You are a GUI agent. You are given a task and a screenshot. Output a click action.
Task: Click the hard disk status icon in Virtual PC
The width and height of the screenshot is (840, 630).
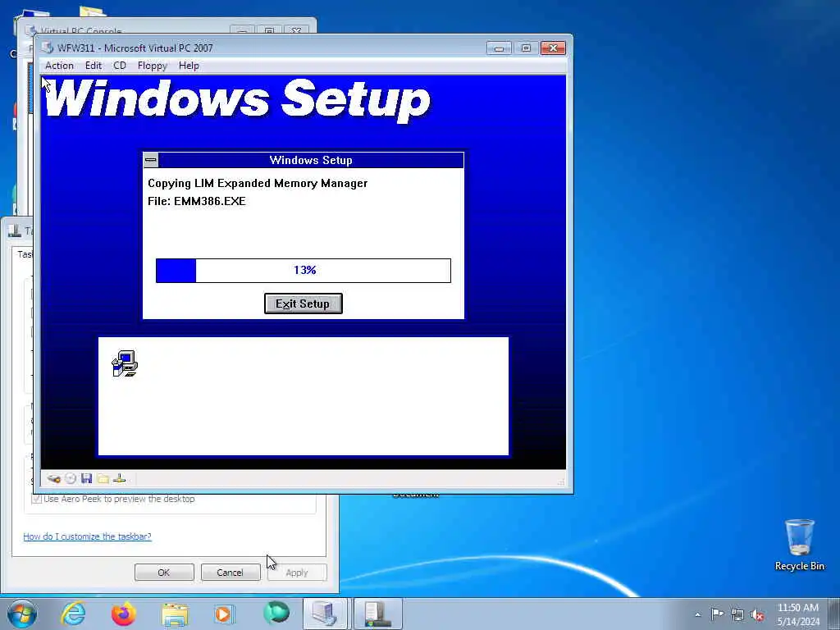click(53, 479)
